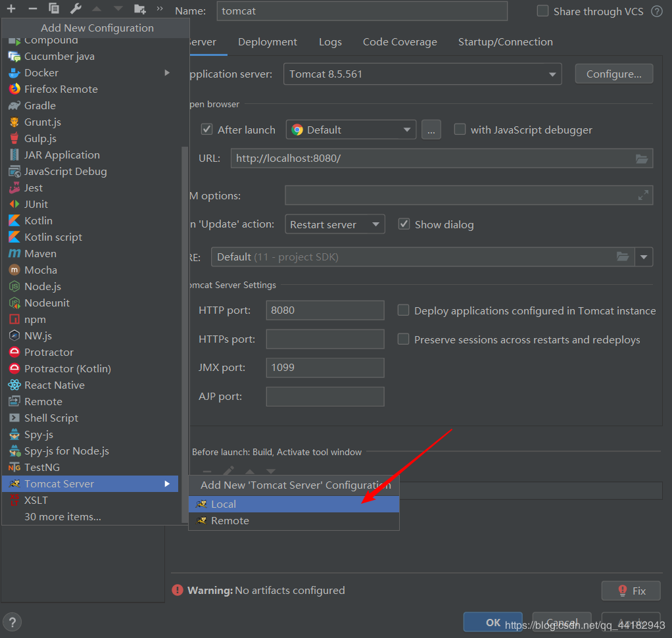
Task: Select JUnit configuration type
Action: [x=90, y=204]
